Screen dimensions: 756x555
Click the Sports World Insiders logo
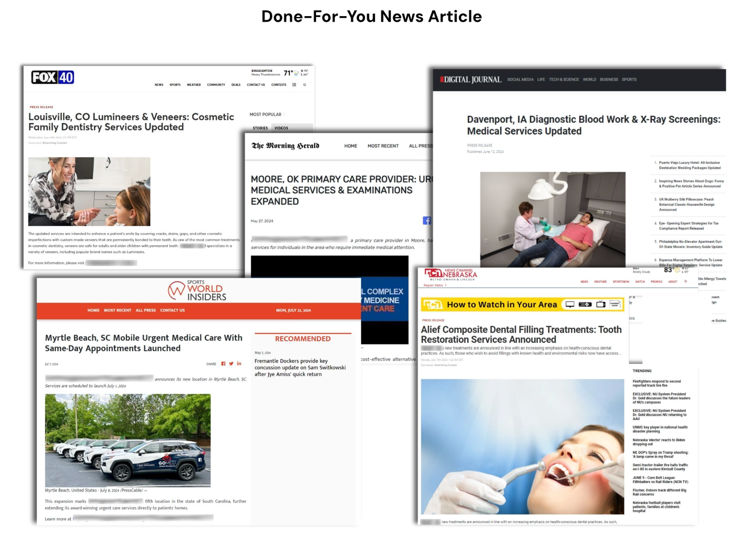(197, 290)
